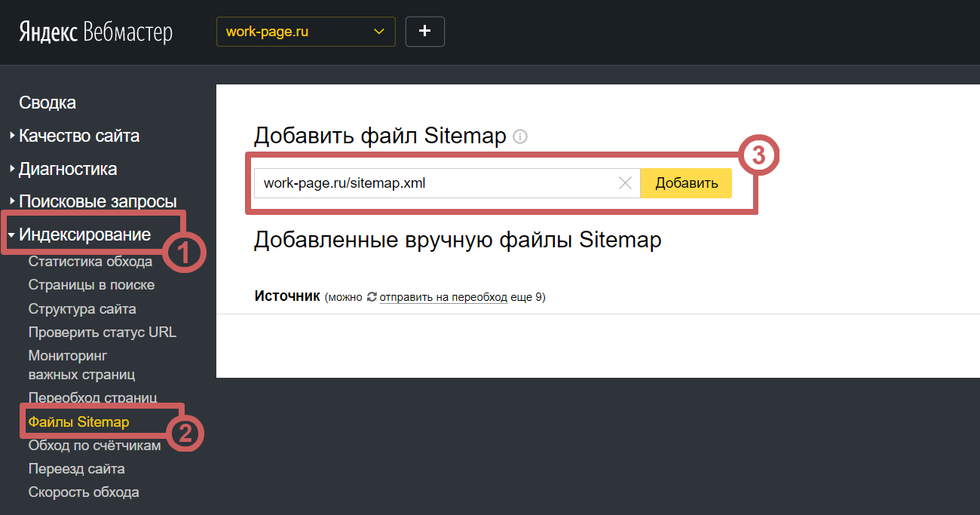The width and height of the screenshot is (980, 515).
Task: Expand the Диагностика section
Action: pyautogui.click(x=67, y=169)
